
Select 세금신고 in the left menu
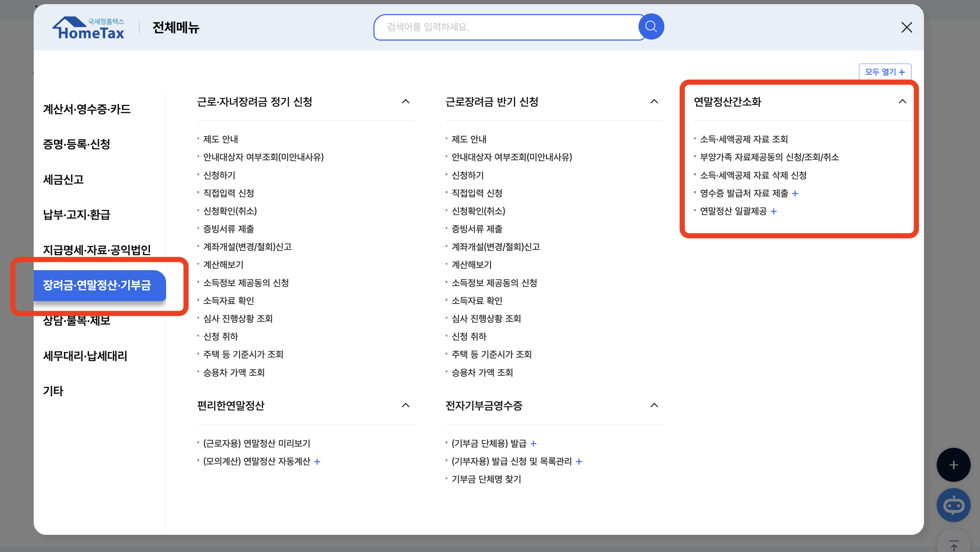tap(63, 179)
